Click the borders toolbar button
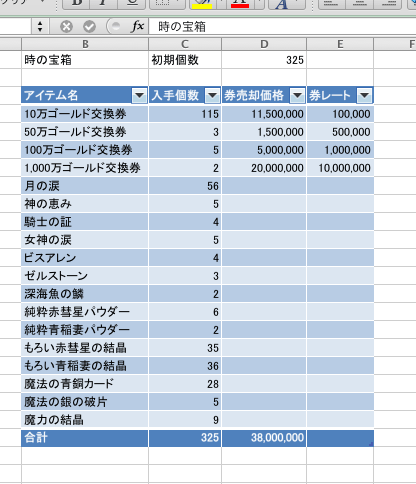This screenshot has height=484, width=416. [x=164, y=3]
